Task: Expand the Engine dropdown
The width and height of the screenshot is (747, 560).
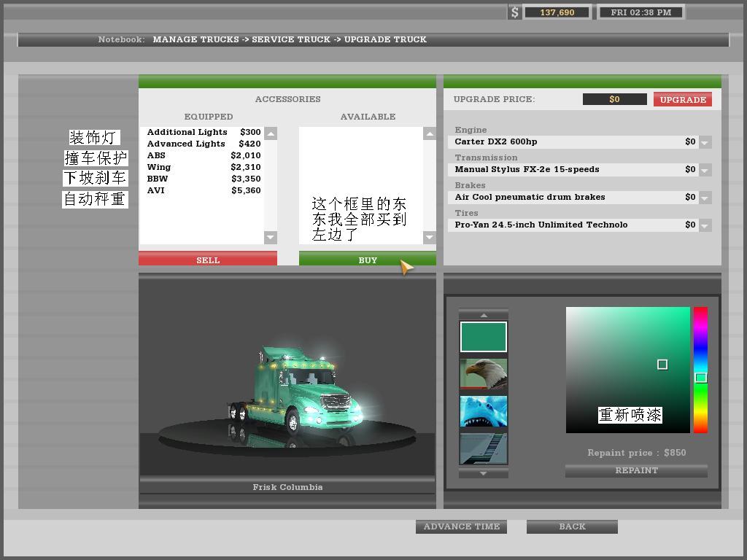Action: [x=705, y=142]
